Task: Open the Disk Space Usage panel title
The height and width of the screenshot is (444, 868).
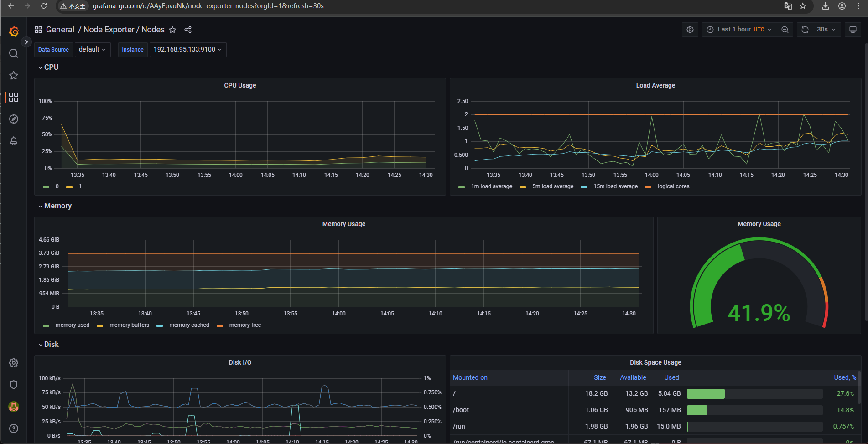Action: pyautogui.click(x=655, y=362)
